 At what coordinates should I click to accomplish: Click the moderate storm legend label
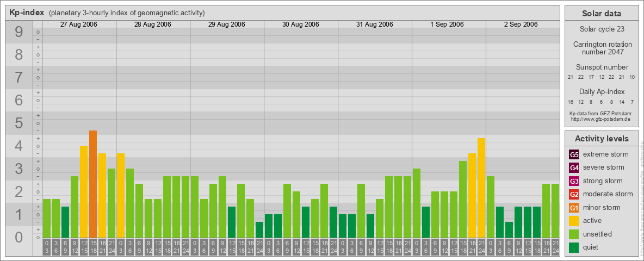click(x=608, y=194)
